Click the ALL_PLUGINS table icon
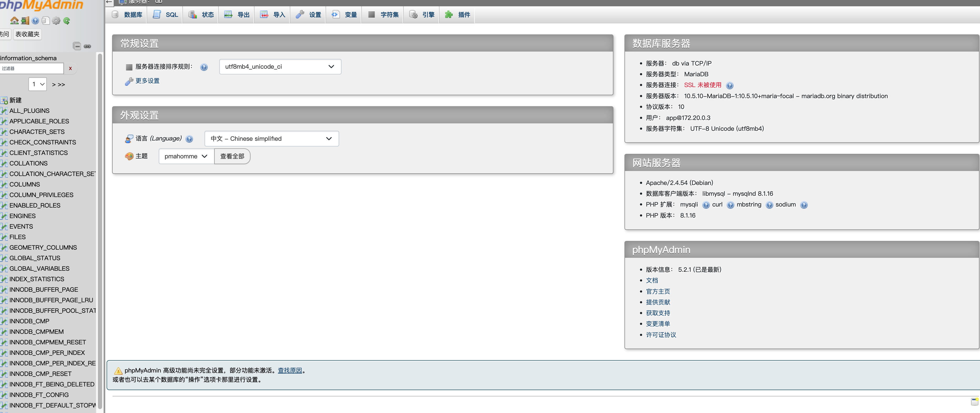The width and height of the screenshot is (980, 413). point(4,111)
